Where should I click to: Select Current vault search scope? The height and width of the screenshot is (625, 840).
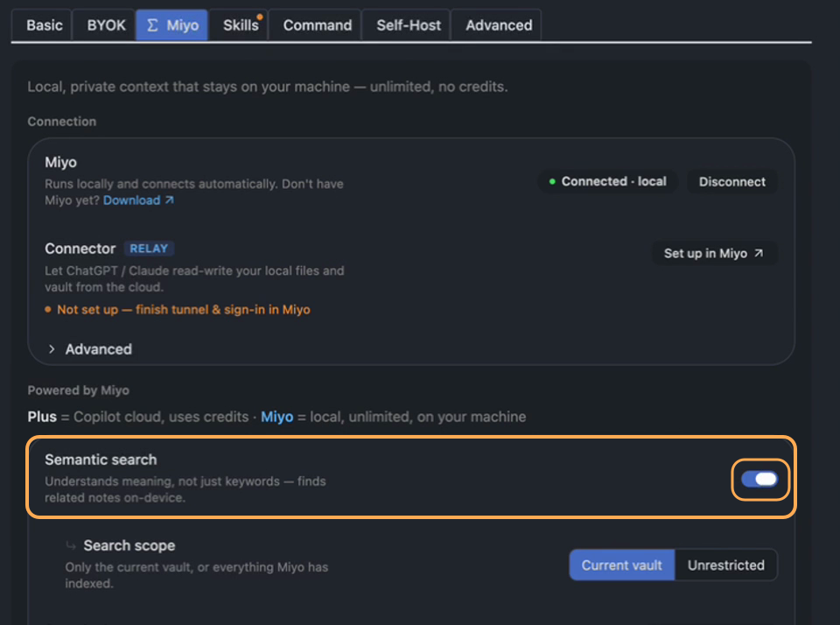[621, 565]
